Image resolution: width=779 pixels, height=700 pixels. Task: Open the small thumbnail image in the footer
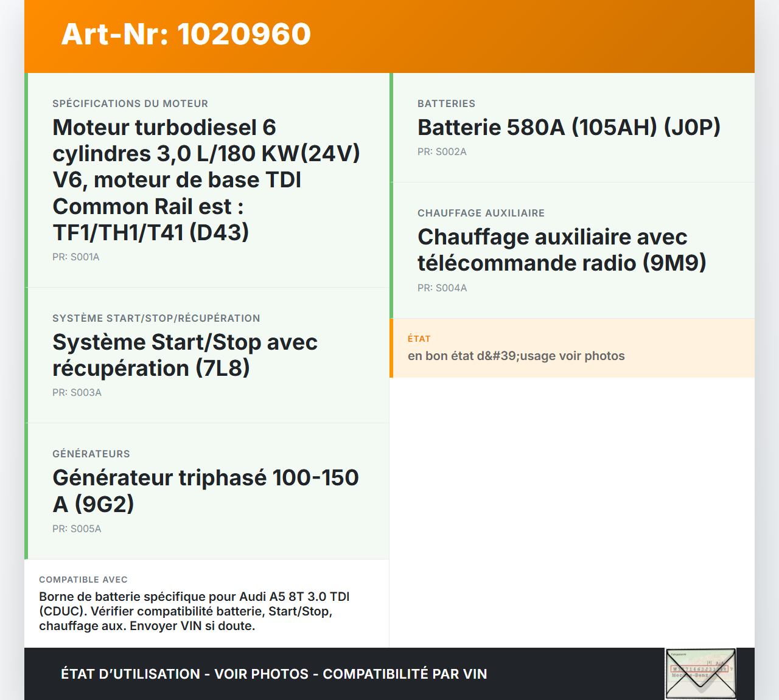click(x=700, y=674)
